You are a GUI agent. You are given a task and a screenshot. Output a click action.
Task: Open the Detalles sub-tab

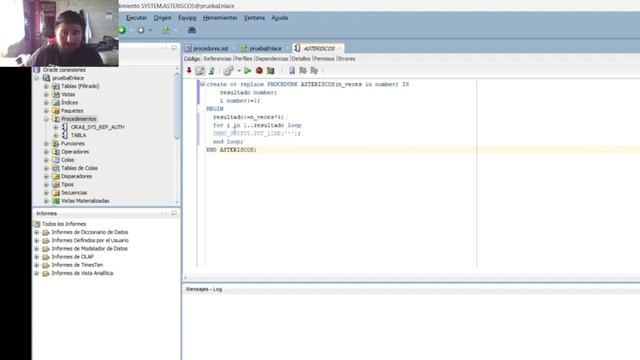(301, 59)
